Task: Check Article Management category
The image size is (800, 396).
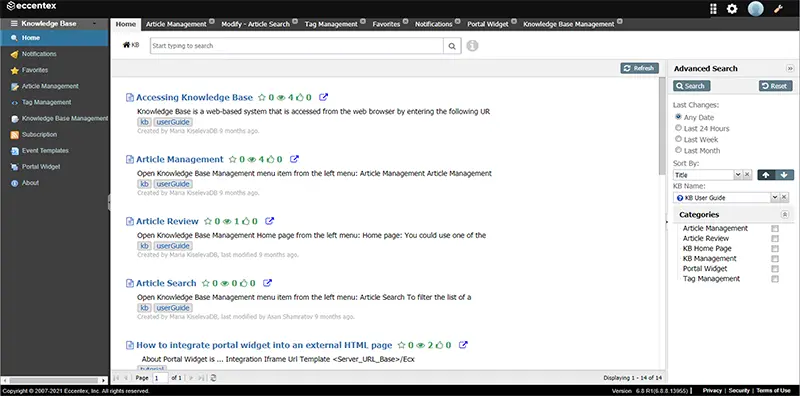Action: coord(775,229)
